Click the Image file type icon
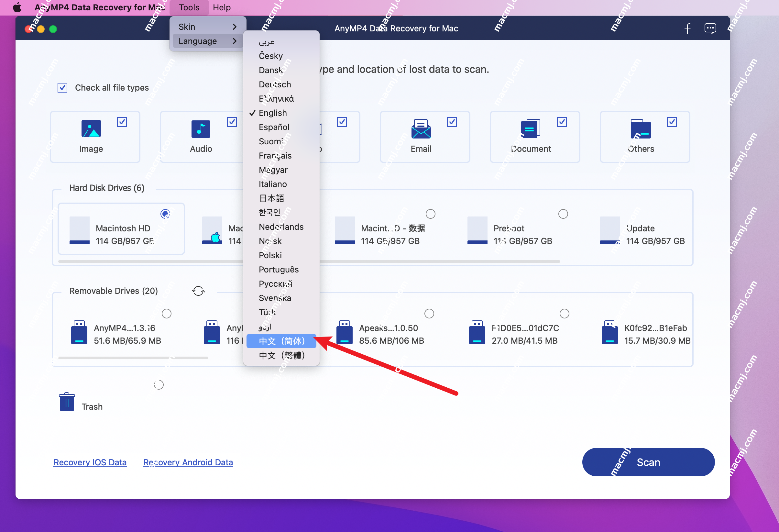779x532 pixels. tap(91, 128)
